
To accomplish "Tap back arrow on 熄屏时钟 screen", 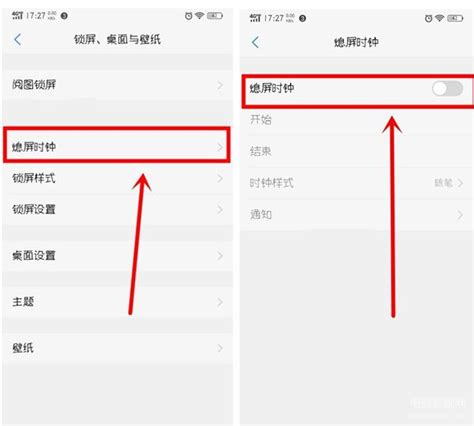I will [x=255, y=42].
